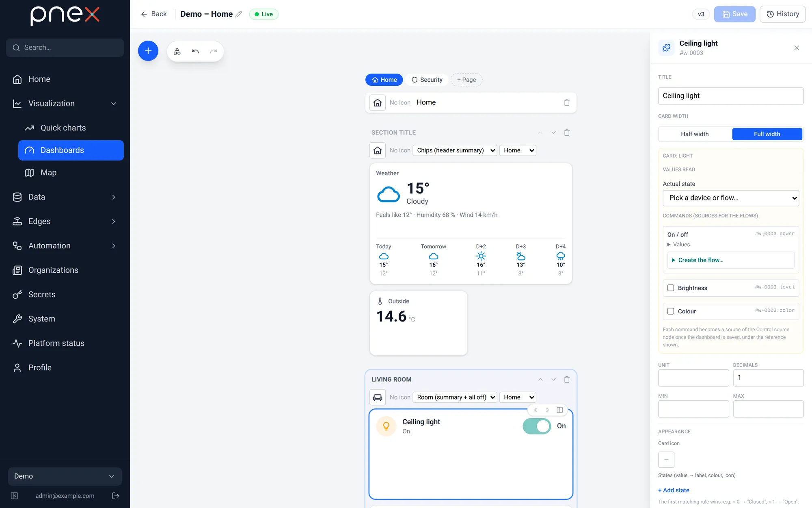Image resolution: width=812 pixels, height=508 pixels.
Task: Open Room (summary + all off) dropdown
Action: click(455, 397)
